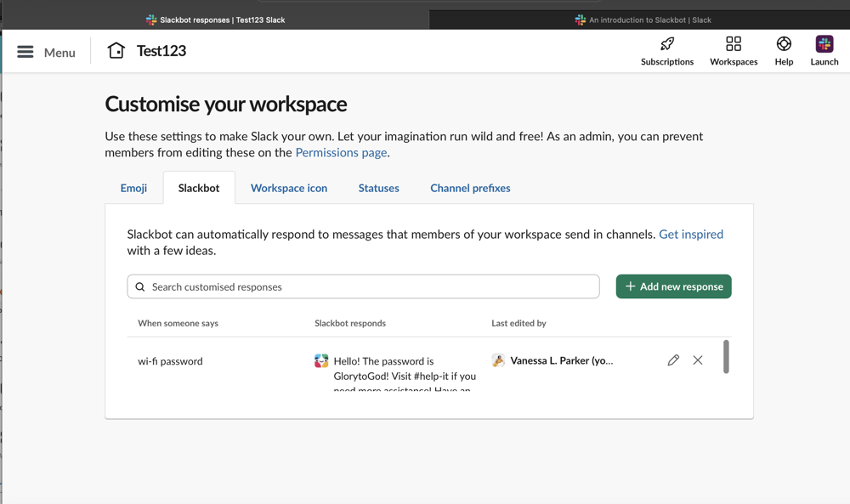This screenshot has height=504, width=850.
Task: Switch to Slackbot responses browser tab
Action: 216,20
